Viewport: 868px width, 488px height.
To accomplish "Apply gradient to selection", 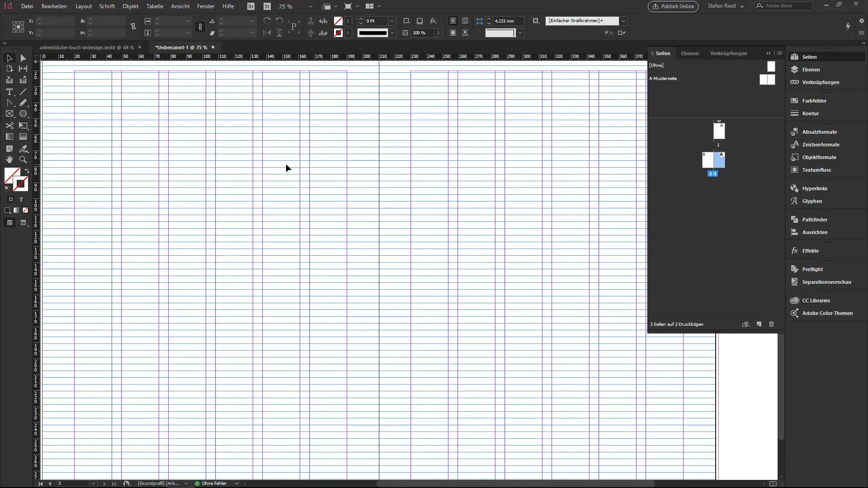I will tap(16, 210).
